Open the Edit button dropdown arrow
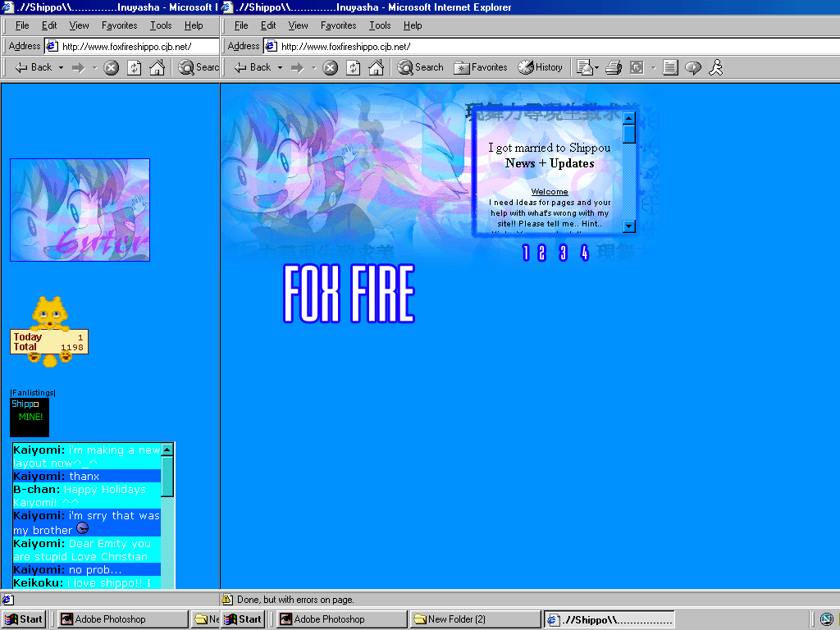Screen dimensions: 840x630 653,67
